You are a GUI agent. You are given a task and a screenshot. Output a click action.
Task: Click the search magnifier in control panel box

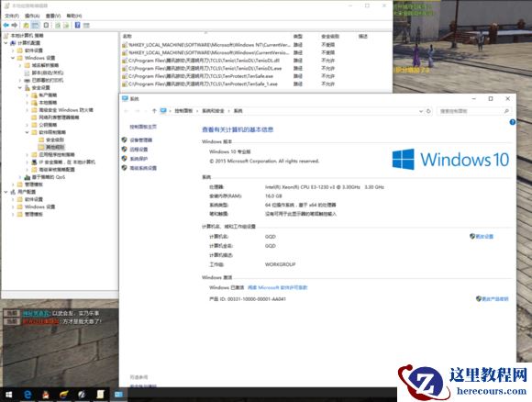[506, 111]
